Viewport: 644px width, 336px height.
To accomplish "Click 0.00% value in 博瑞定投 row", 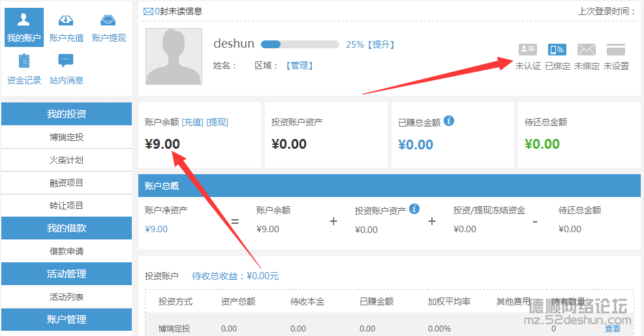I will pos(439,329).
